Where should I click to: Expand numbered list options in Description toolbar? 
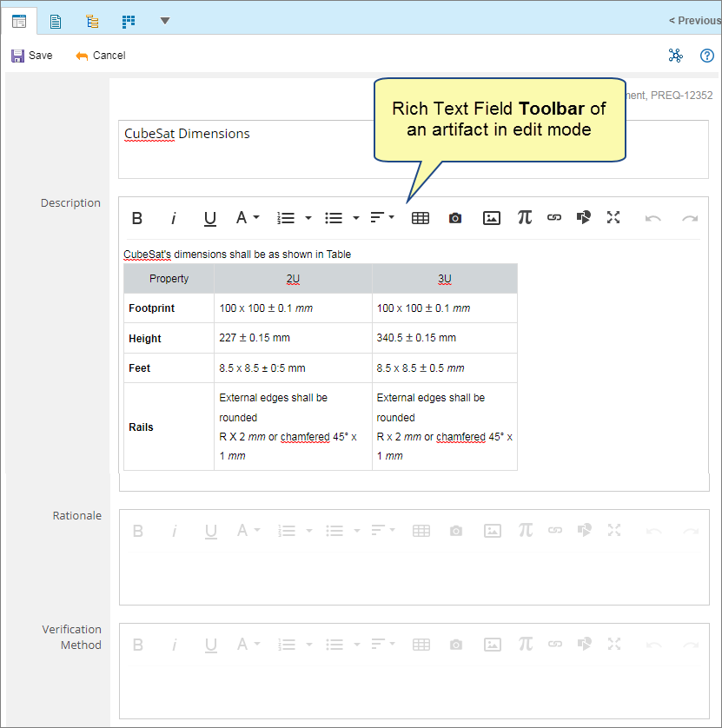(308, 218)
